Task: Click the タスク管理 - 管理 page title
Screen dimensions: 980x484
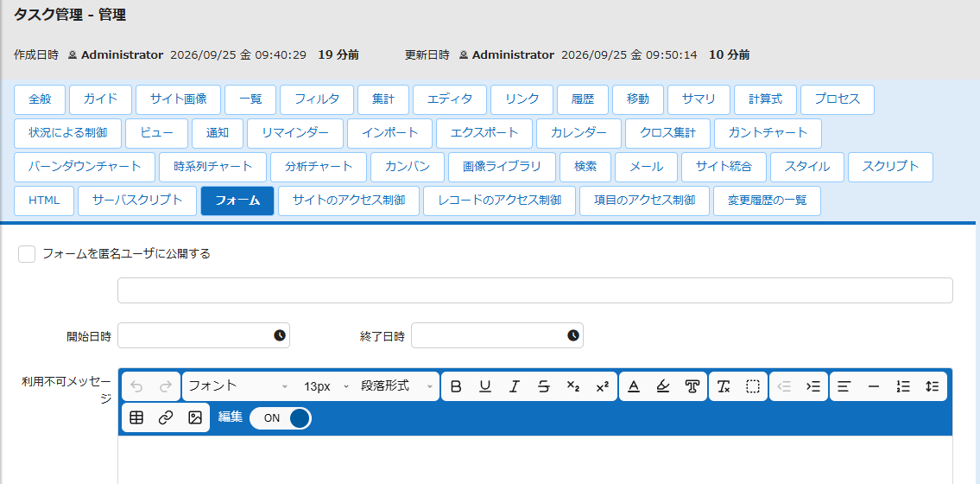Action: click(x=70, y=16)
